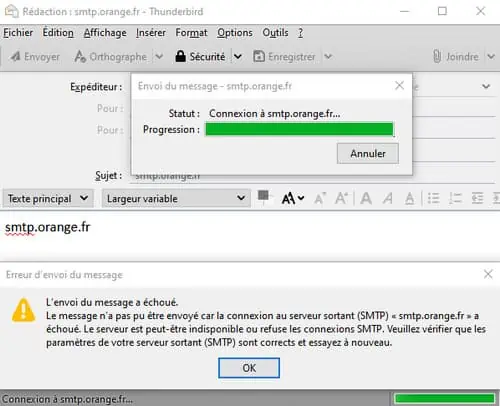Image resolution: width=500 pixels, height=406 pixels.
Task: Open the Fichier menu
Action: click(x=18, y=33)
